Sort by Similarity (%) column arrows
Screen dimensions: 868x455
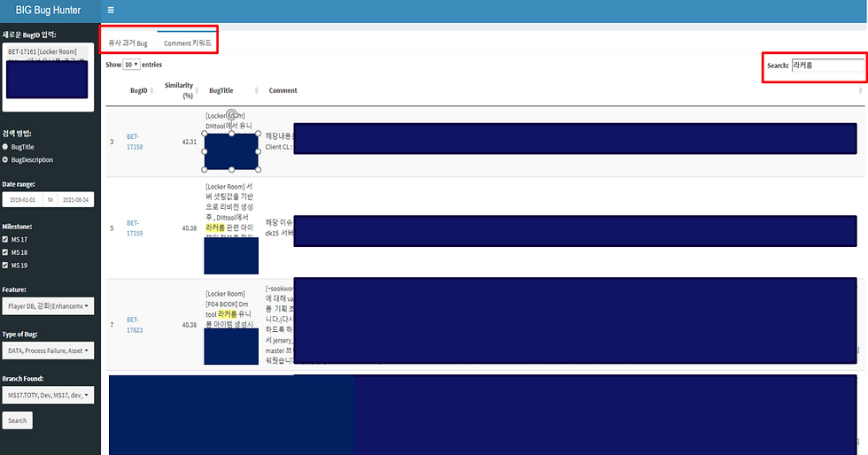[x=197, y=90]
